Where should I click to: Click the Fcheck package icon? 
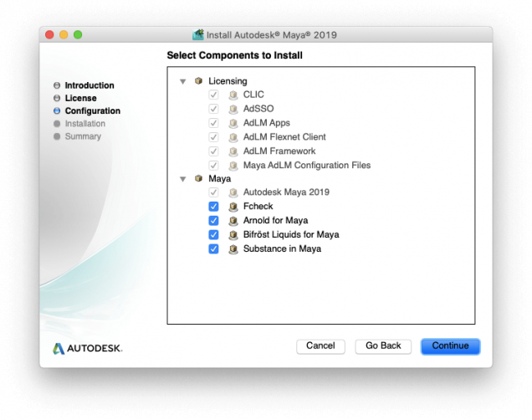coord(233,207)
